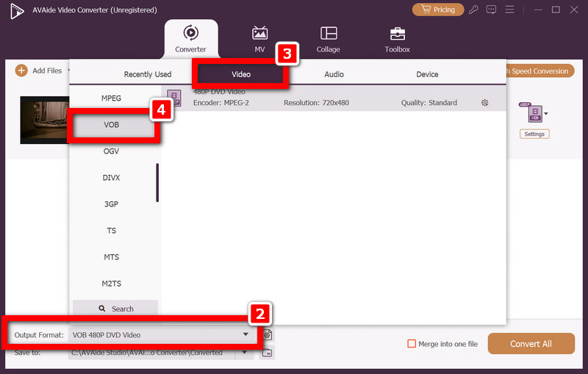Choose 3GP format in the list
Screen dimensions: 588x374
click(112, 204)
